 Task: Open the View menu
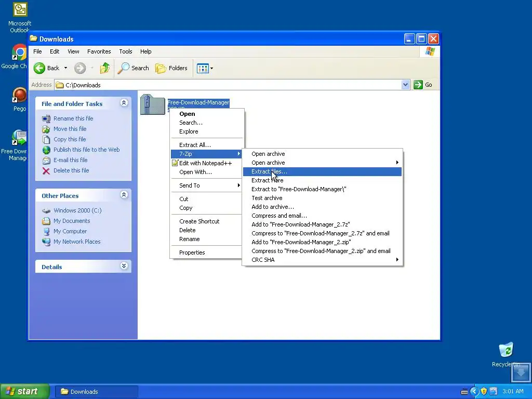[73, 51]
